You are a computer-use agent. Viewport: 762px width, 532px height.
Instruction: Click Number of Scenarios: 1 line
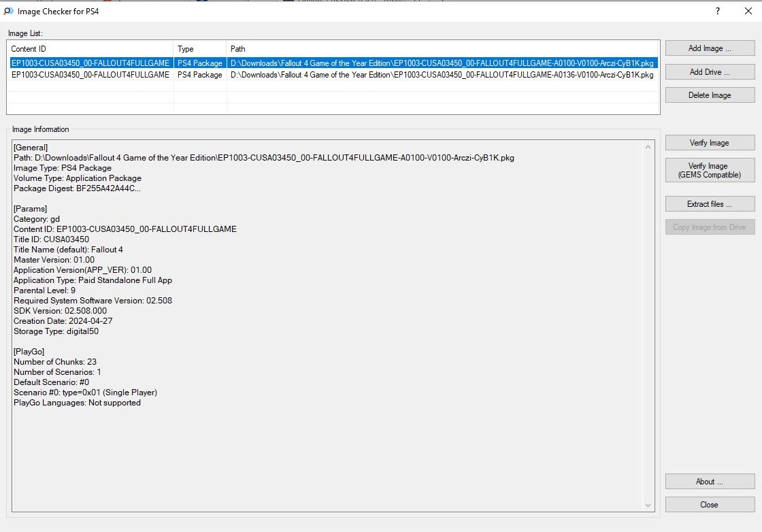57,372
